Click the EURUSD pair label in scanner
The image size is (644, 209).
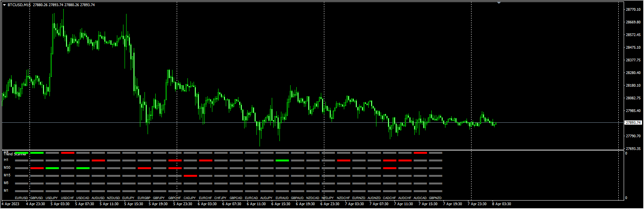point(21,198)
